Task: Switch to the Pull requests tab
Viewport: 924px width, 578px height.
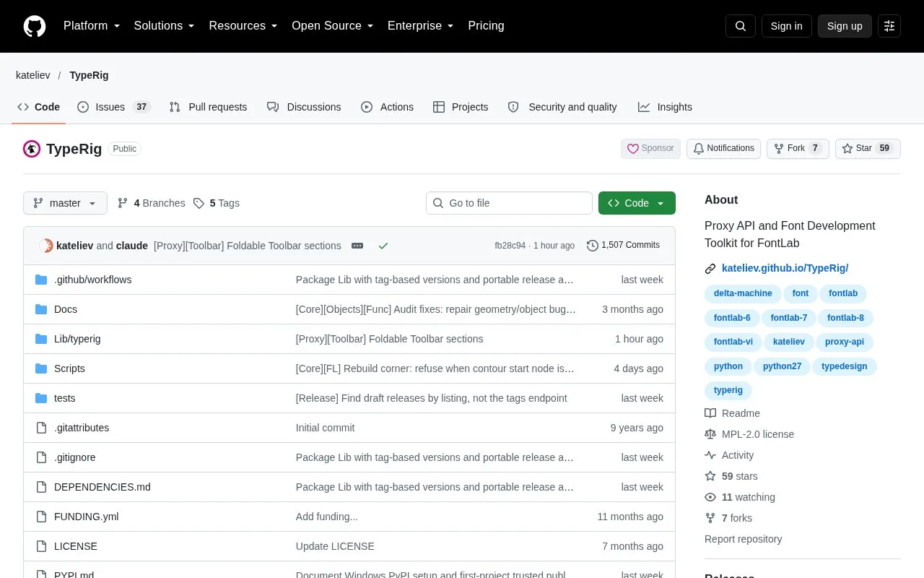Action: [x=208, y=107]
